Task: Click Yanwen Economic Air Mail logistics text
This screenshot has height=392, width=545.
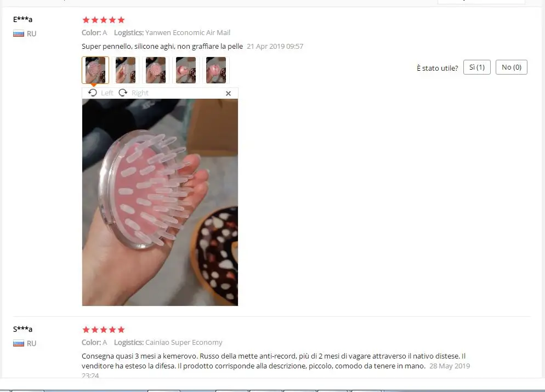Action: [188, 33]
